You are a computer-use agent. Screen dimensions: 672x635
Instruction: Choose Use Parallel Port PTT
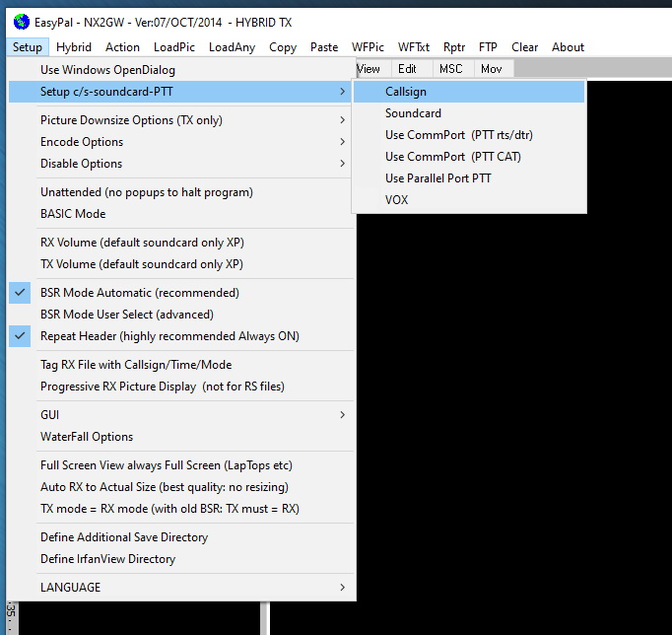click(437, 178)
